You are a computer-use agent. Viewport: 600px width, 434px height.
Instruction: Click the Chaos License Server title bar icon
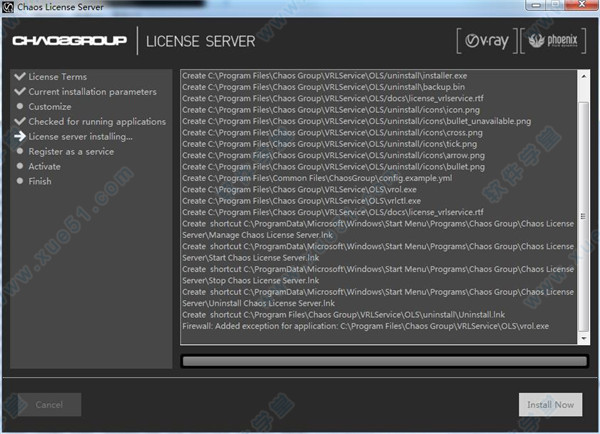8,7
